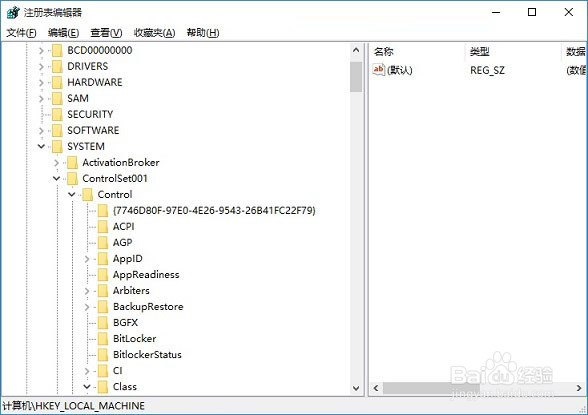Click the ControlSet001 folder icon

tap(72, 179)
